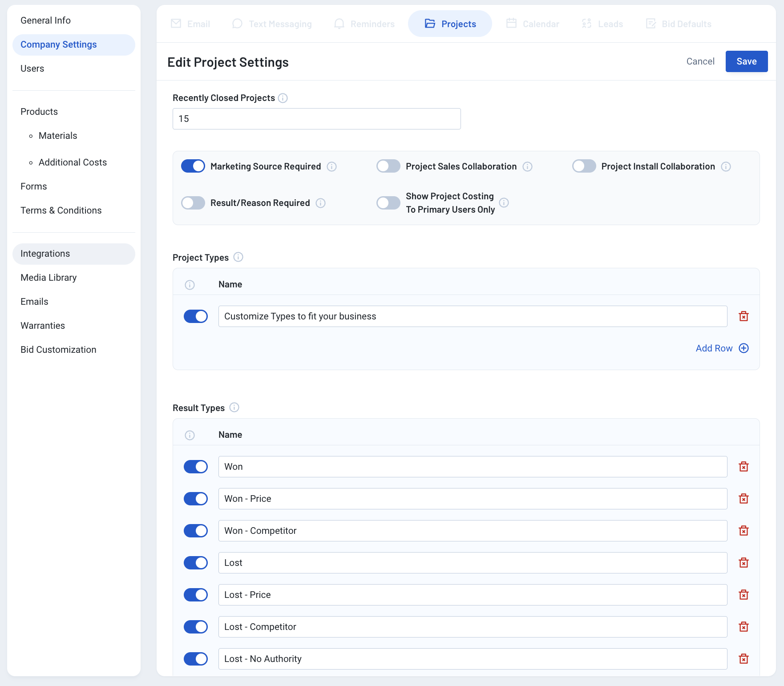
Task: Click the info icon in Project Types table header
Action: pos(190,285)
